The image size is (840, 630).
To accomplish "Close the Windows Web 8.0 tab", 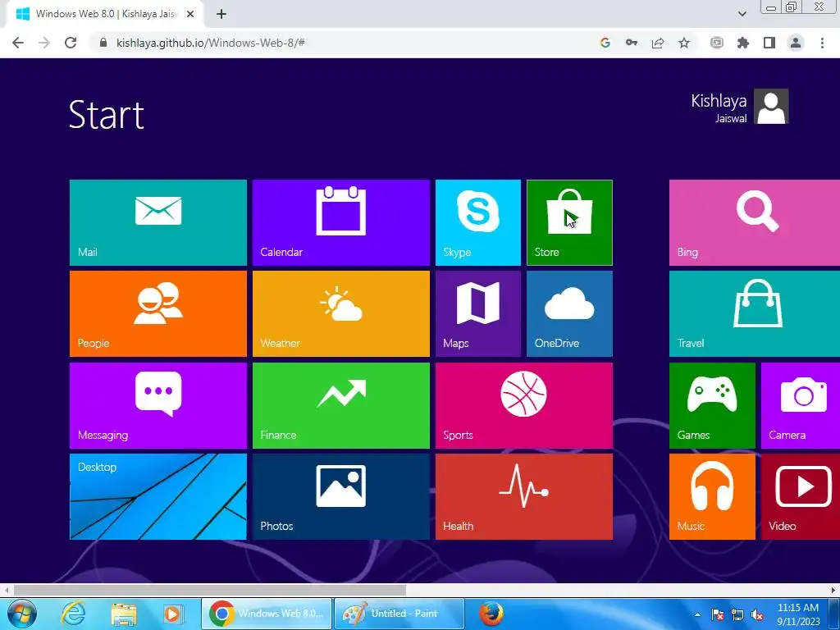I will (x=190, y=15).
